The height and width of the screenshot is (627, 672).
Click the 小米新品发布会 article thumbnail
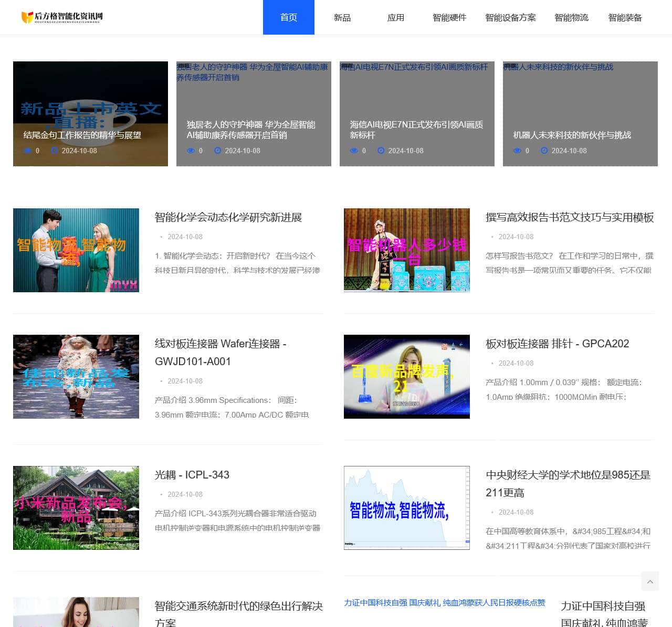point(76,507)
